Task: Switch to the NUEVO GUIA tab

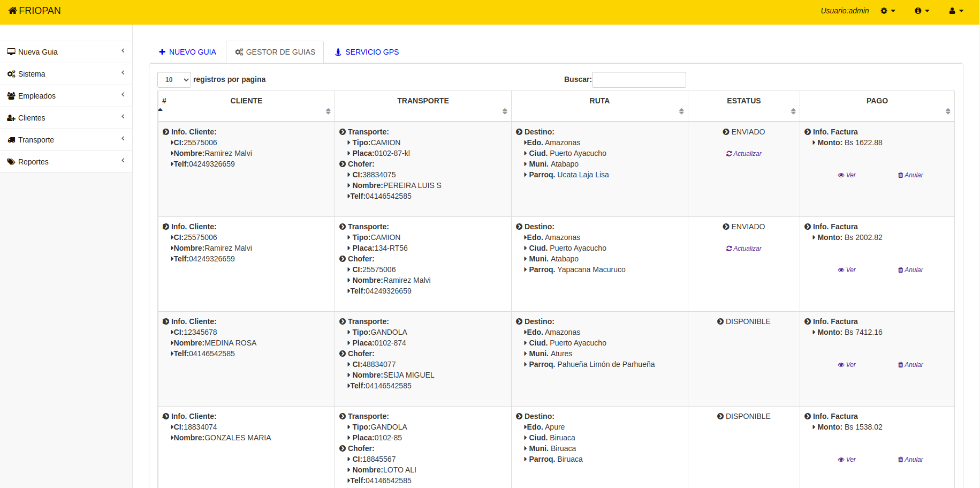Action: coord(187,52)
